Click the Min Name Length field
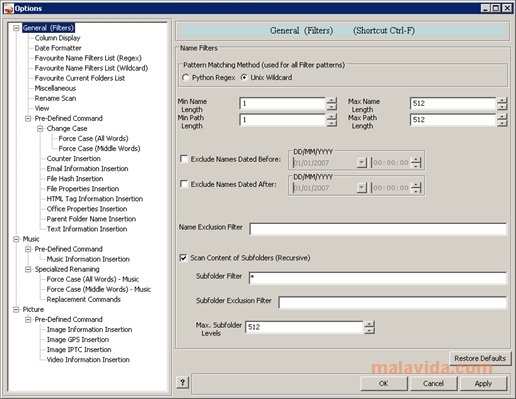516x399 pixels. pyautogui.click(x=282, y=103)
